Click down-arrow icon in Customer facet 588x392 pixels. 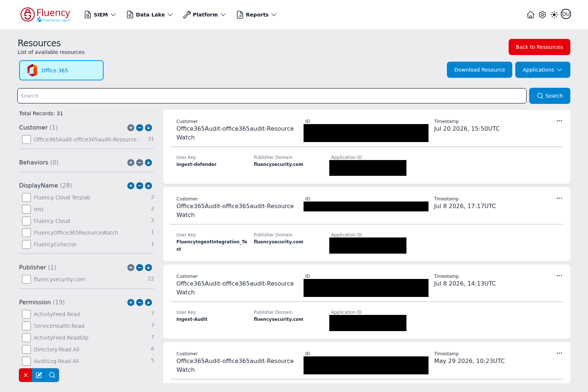click(x=148, y=128)
